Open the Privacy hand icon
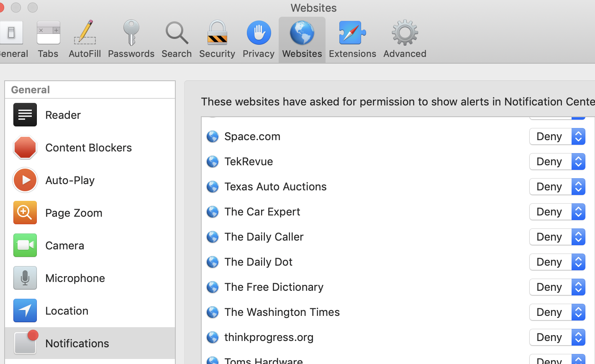The image size is (595, 364). coord(259,33)
